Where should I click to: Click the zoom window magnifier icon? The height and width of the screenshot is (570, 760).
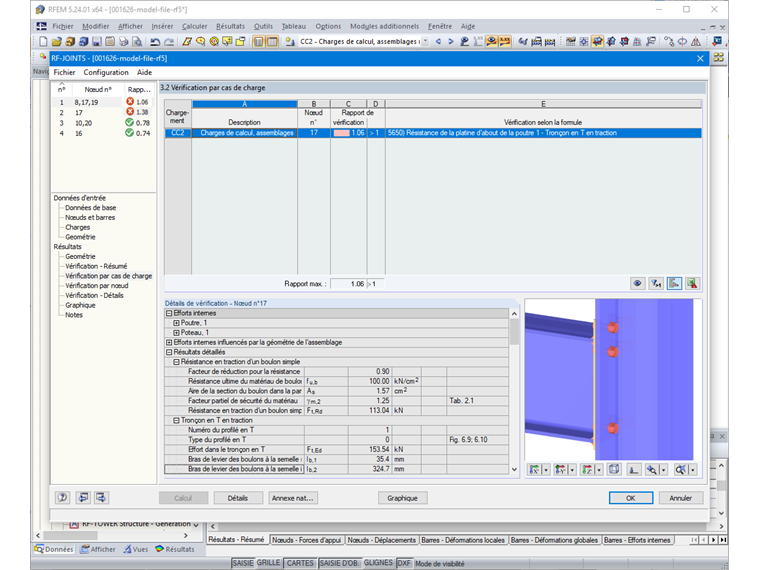652,470
